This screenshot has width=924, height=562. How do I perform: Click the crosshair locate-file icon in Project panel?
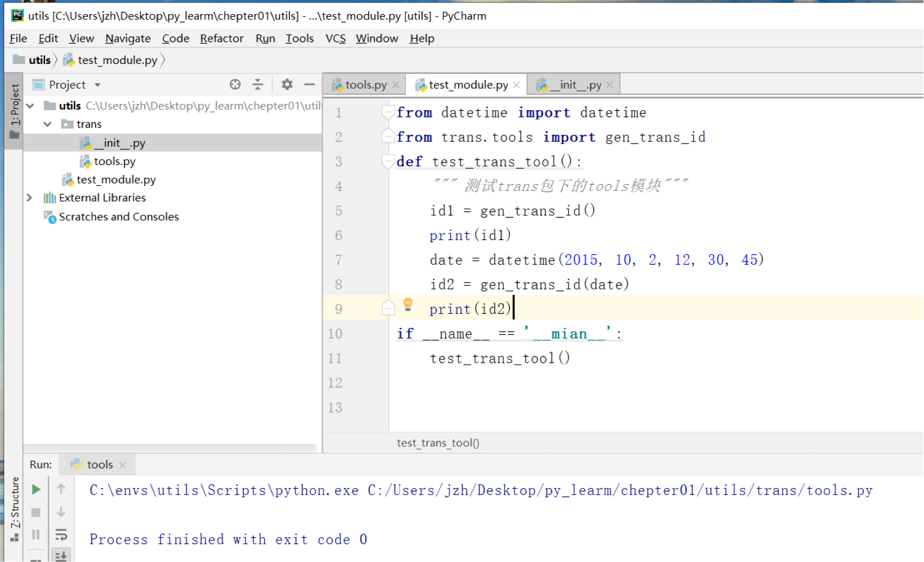point(235,84)
